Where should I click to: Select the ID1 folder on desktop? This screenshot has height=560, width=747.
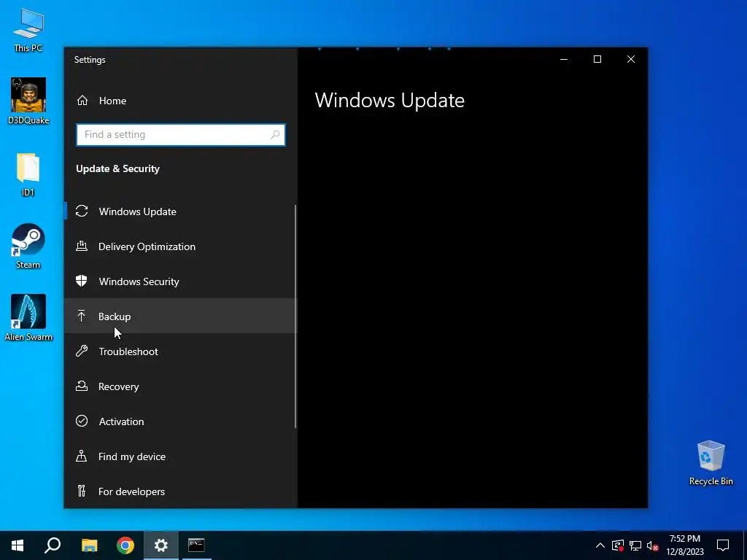point(28,175)
